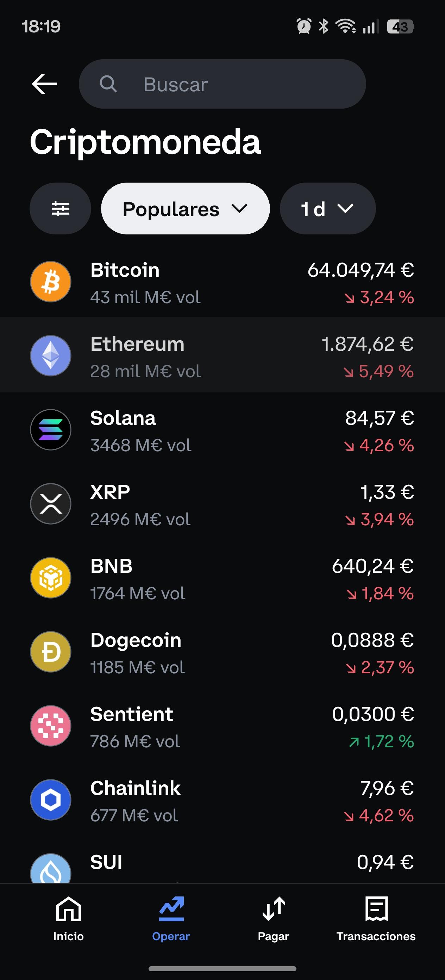Tap the Sentient pink logo icon
Viewport: 445px width, 980px height.
(x=51, y=725)
